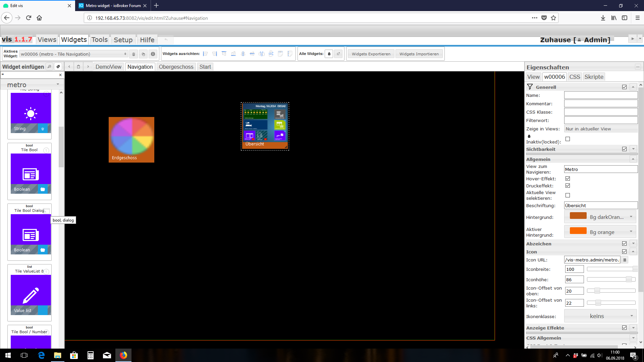
Task: Click the Iconhöhe slider
Action: (x=611, y=280)
